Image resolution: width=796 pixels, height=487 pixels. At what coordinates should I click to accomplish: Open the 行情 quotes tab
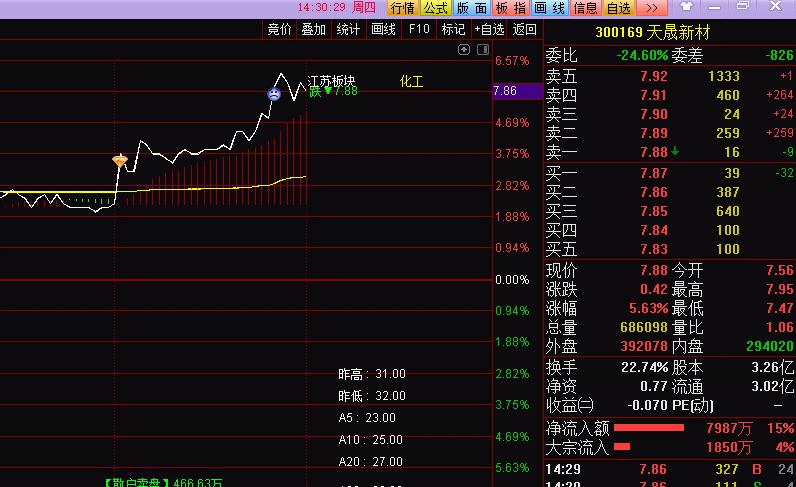click(x=403, y=8)
